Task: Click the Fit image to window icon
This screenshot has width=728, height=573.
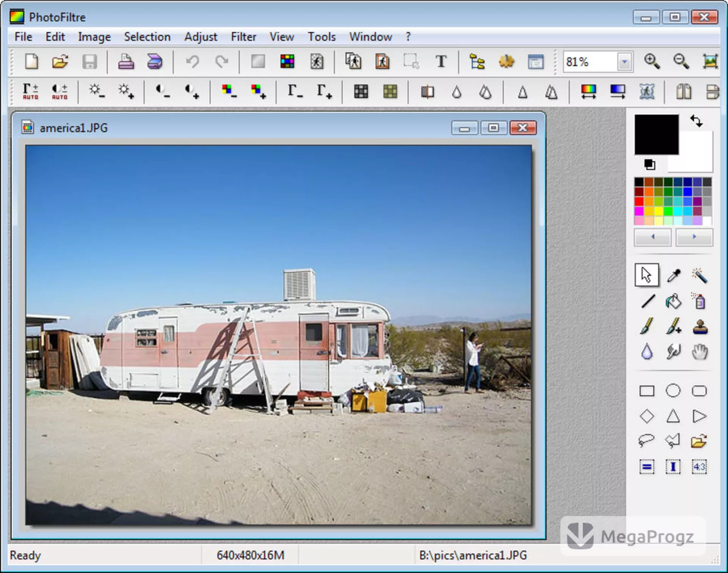Action: [710, 61]
